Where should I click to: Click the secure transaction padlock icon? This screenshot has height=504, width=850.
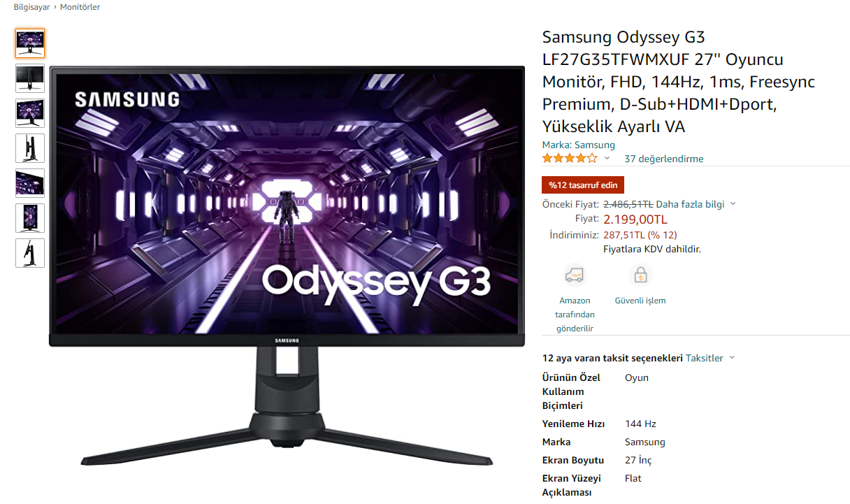640,275
